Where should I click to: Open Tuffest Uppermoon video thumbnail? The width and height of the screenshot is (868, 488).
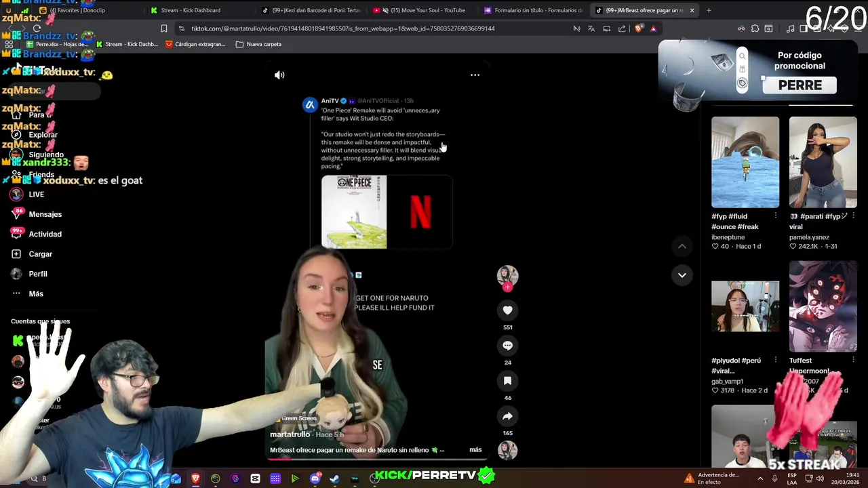tap(823, 306)
